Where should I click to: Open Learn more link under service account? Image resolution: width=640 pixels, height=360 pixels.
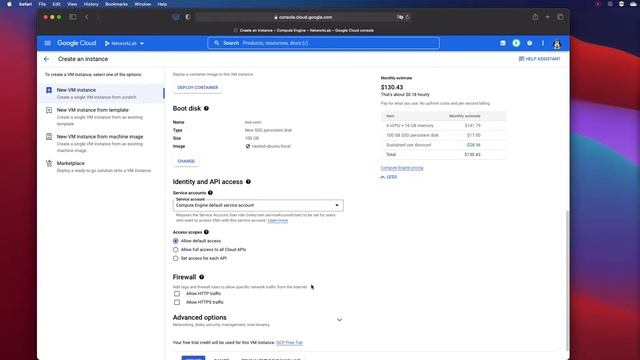tap(278, 220)
